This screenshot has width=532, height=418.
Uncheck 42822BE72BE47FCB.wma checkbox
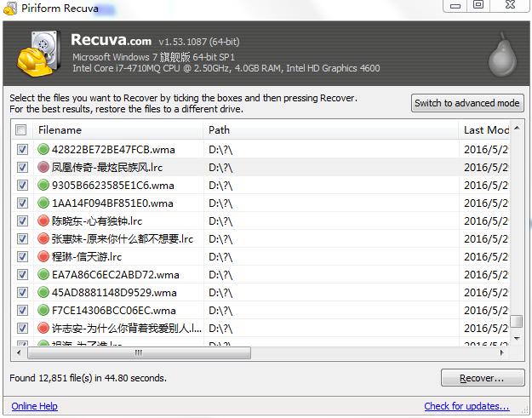click(22, 149)
